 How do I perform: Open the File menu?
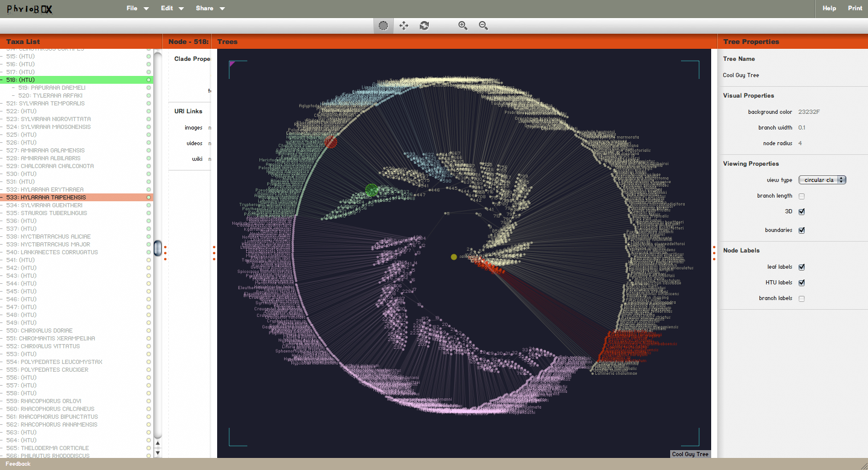click(x=138, y=8)
